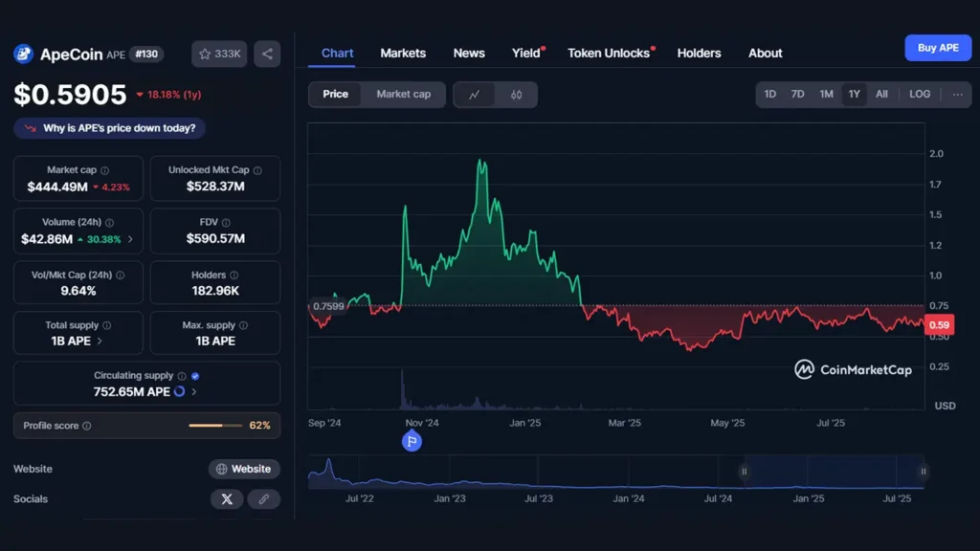Set chart range to 1D

(770, 95)
